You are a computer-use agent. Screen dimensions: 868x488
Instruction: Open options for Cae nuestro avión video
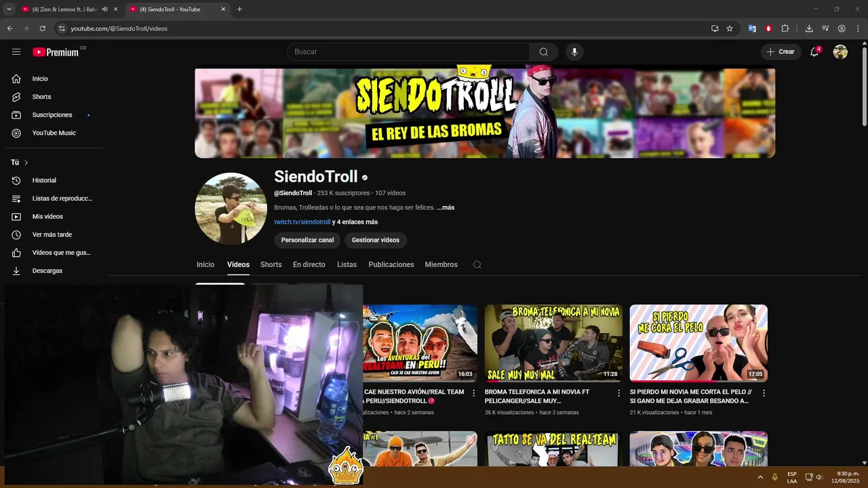pyautogui.click(x=473, y=393)
